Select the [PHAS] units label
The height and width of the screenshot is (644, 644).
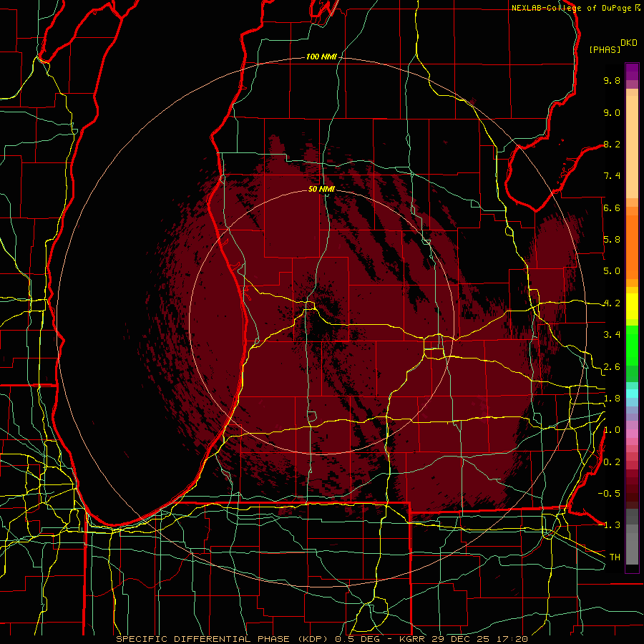pyautogui.click(x=605, y=50)
